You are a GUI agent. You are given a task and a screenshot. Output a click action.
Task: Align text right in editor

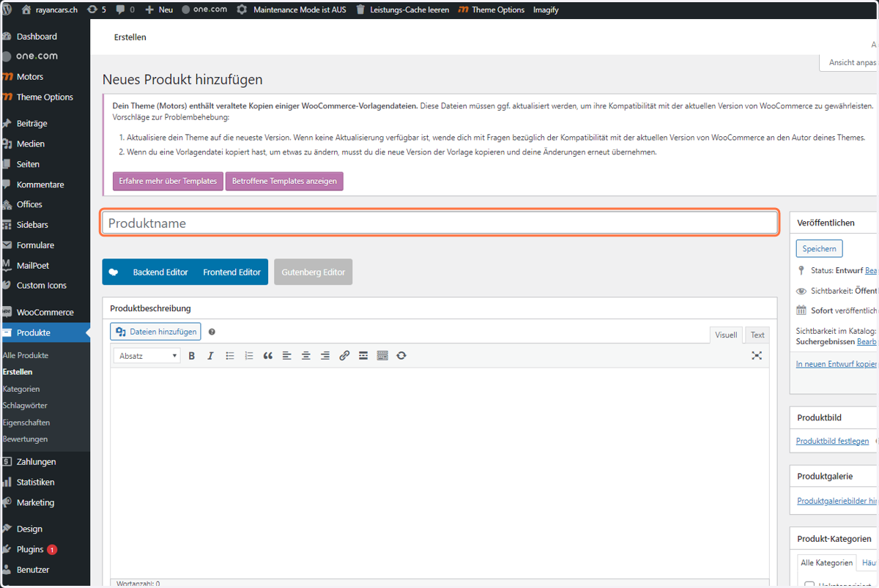coord(325,356)
